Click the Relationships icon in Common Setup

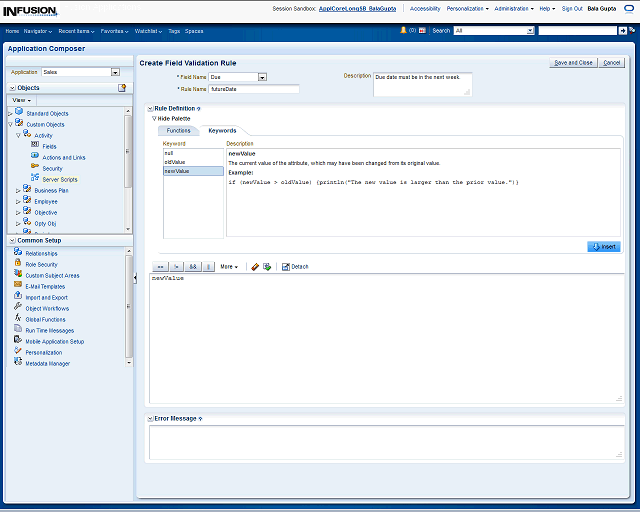tap(18, 253)
